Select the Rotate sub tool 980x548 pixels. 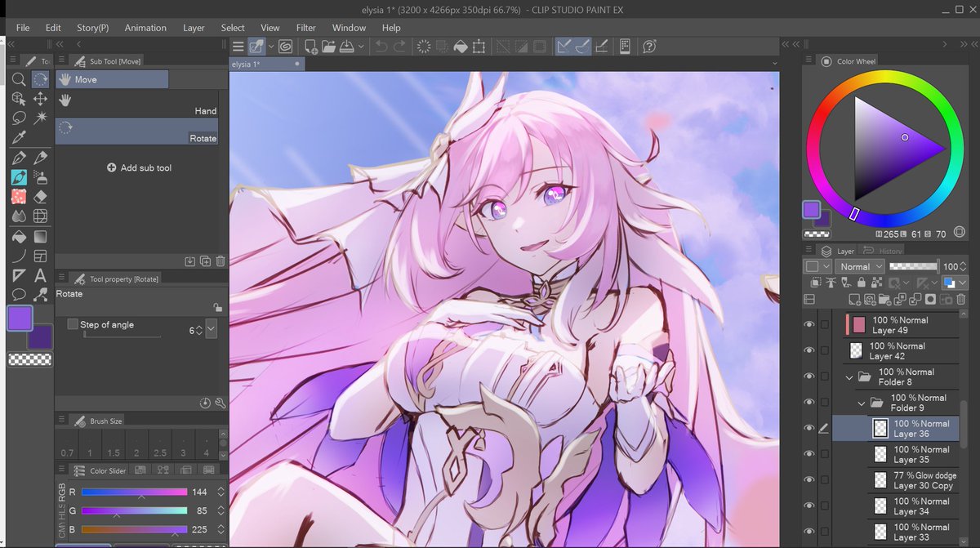tap(137, 131)
